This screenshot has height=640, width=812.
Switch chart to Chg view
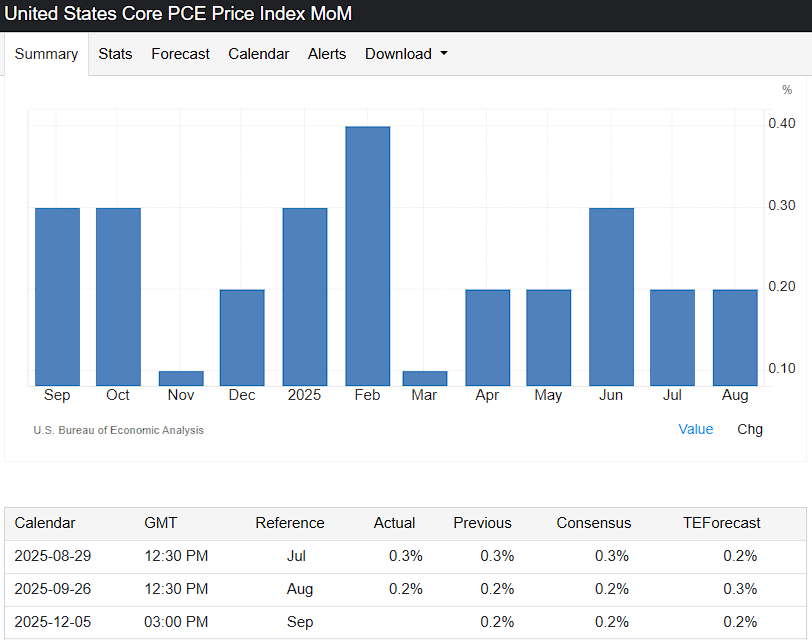[x=749, y=429]
